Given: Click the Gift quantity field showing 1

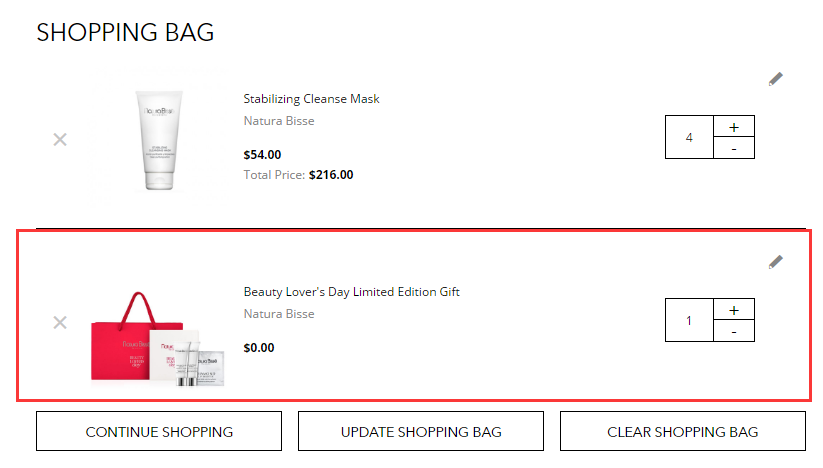Looking at the screenshot, I should (689, 320).
